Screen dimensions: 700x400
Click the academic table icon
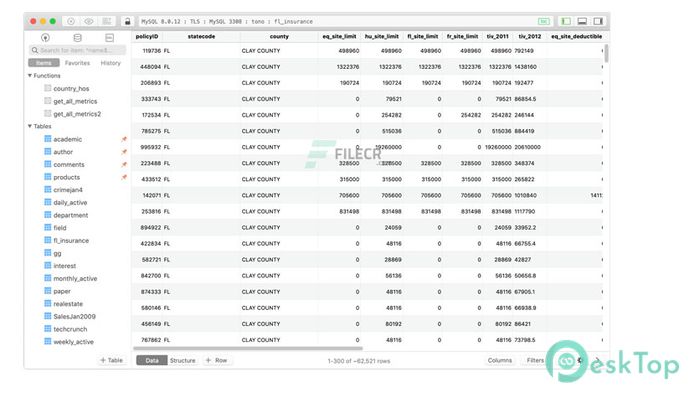click(48, 139)
